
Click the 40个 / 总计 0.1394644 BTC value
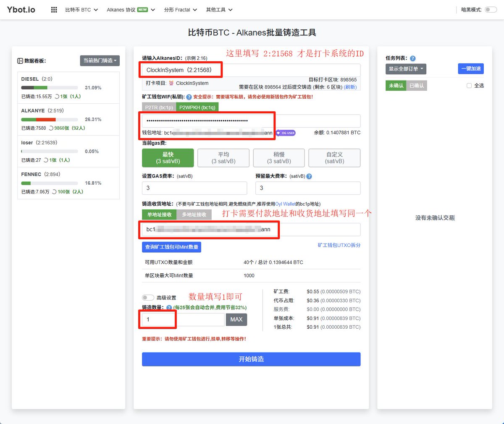coord(273,262)
